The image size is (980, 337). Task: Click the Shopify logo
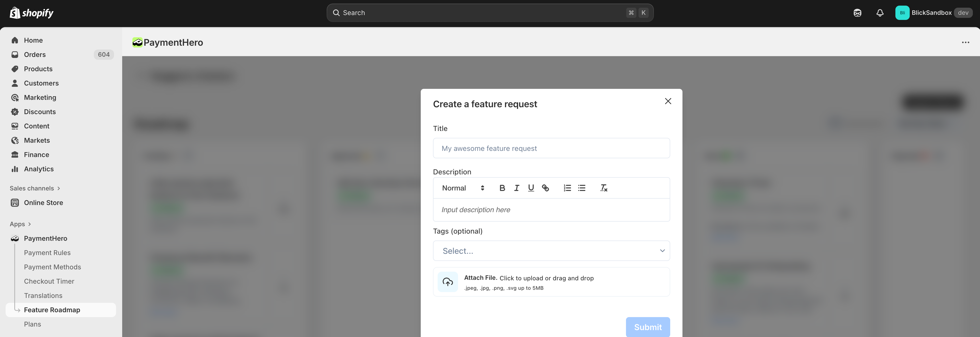coord(32,13)
